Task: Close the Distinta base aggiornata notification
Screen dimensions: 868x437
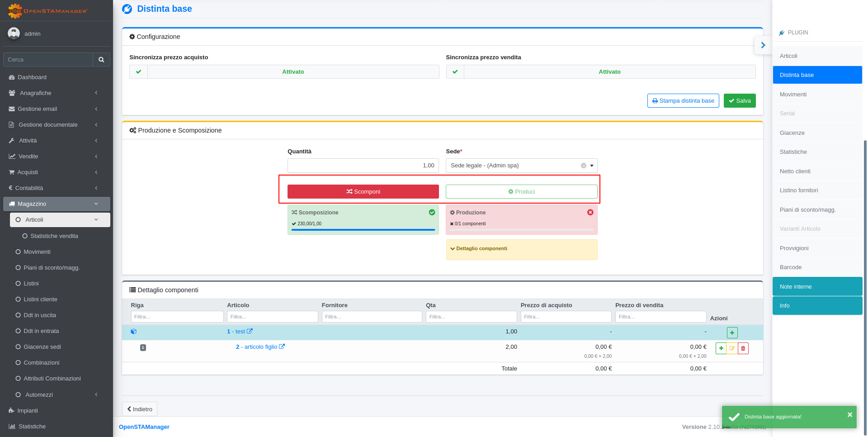Action: [849, 415]
